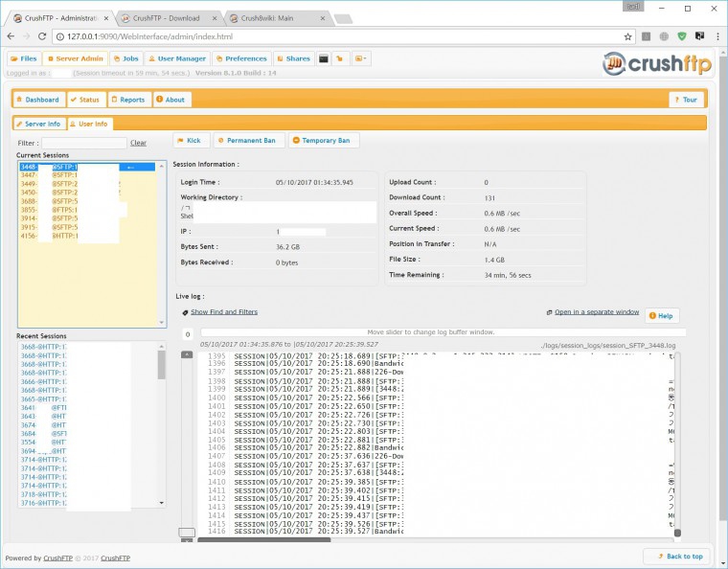Screen dimensions: 728x569
Task: Select the Status section
Action: [x=85, y=100]
